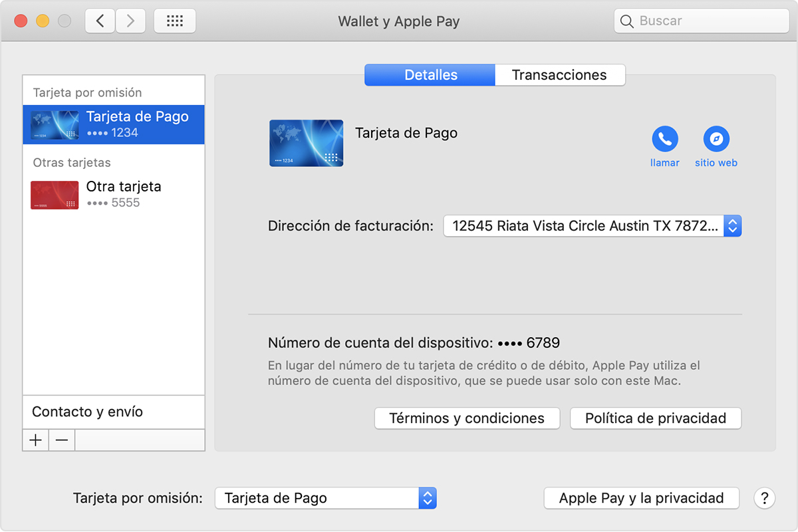The height and width of the screenshot is (532, 798).
Task: Click the Buscar search field
Action: click(x=701, y=21)
